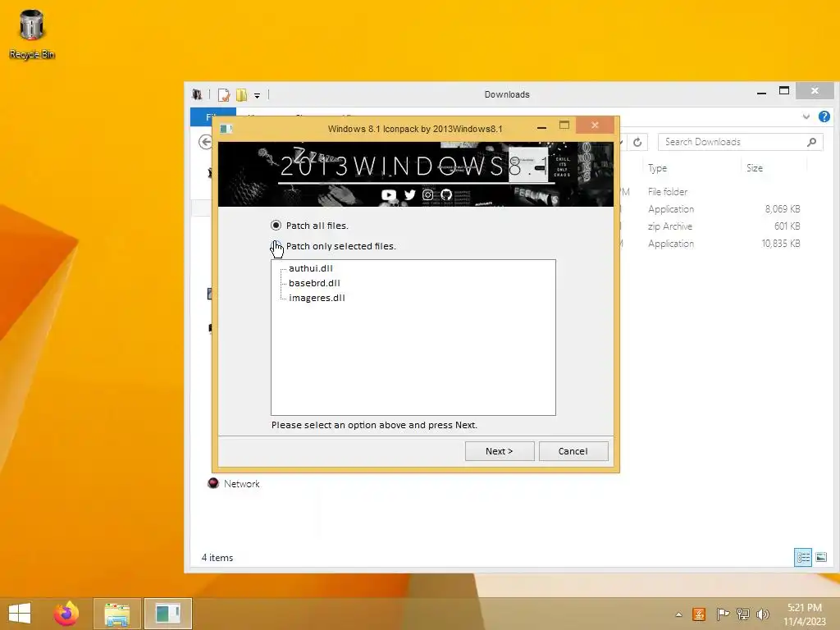This screenshot has height=630, width=840.
Task: Open Action Center flag icon
Action: click(x=722, y=614)
